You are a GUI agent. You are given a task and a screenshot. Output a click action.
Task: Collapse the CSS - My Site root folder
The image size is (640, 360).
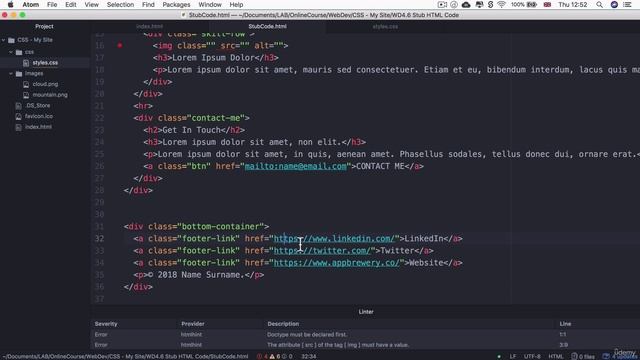pyautogui.click(x=4, y=40)
